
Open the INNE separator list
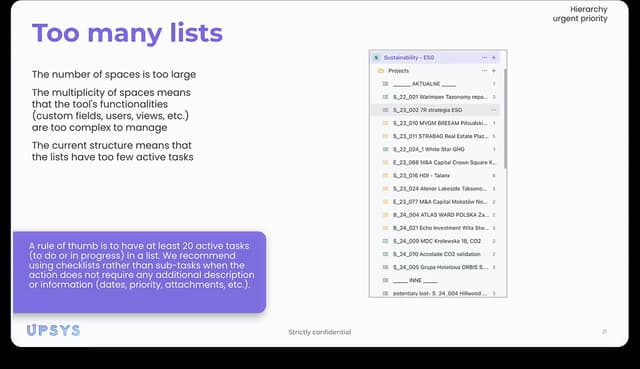415,280
